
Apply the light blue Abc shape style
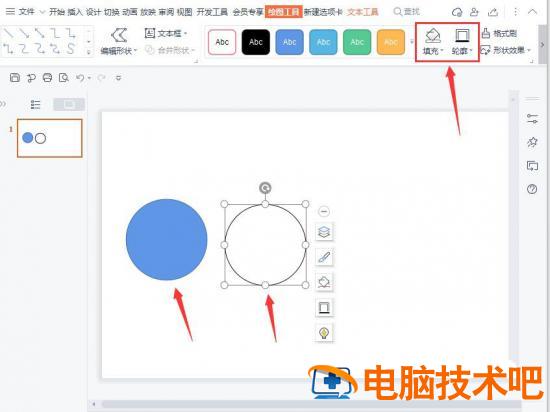coord(323,42)
